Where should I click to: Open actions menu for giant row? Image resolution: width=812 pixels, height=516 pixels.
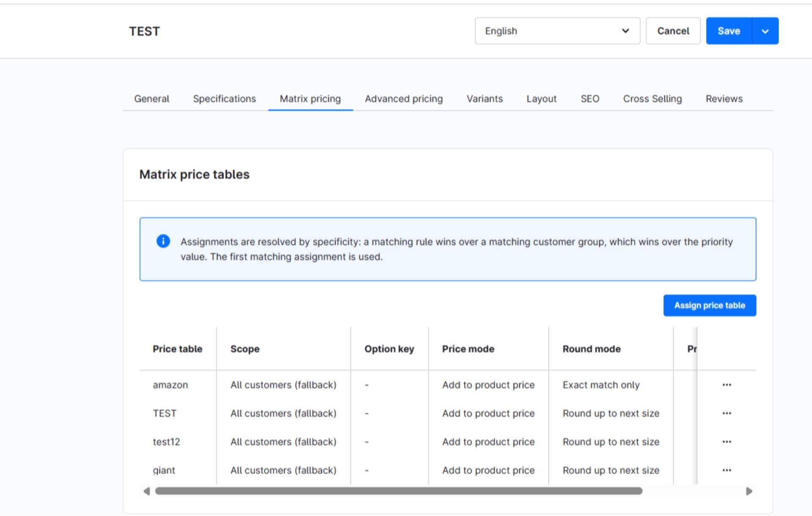coord(727,470)
